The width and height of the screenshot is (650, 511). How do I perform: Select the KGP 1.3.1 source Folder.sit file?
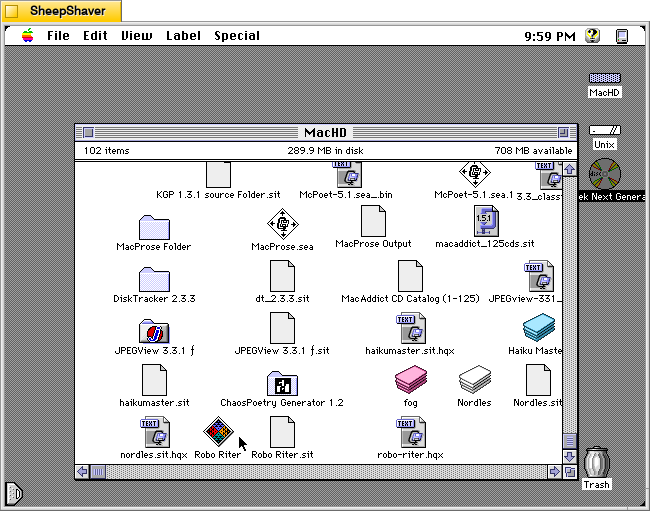coord(218,175)
